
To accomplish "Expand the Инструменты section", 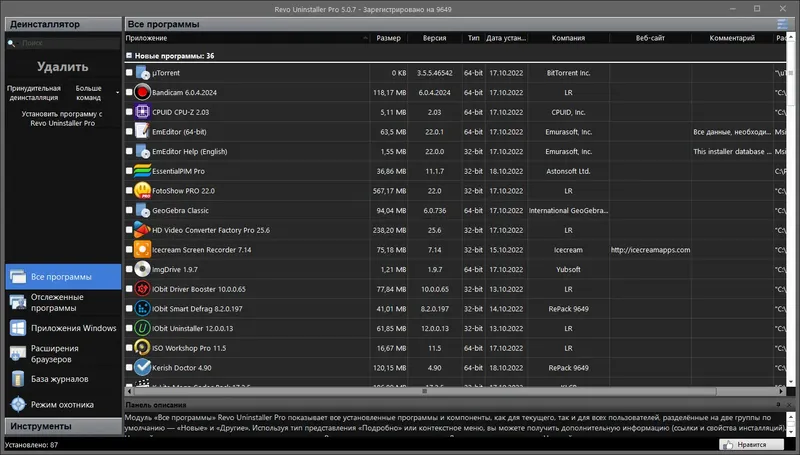I will point(63,426).
